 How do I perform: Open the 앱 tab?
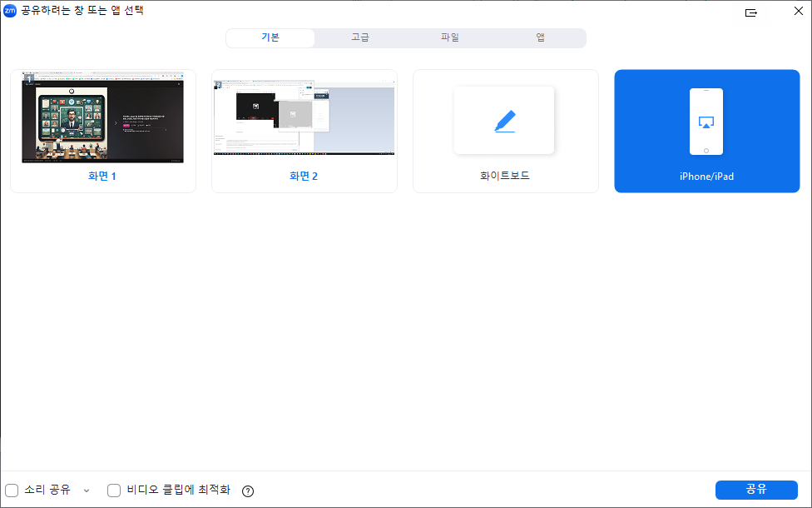pyautogui.click(x=540, y=37)
